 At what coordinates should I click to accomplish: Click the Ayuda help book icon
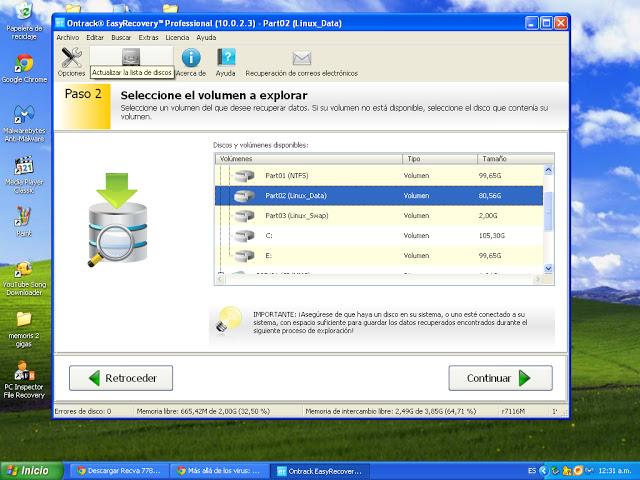(x=226, y=58)
